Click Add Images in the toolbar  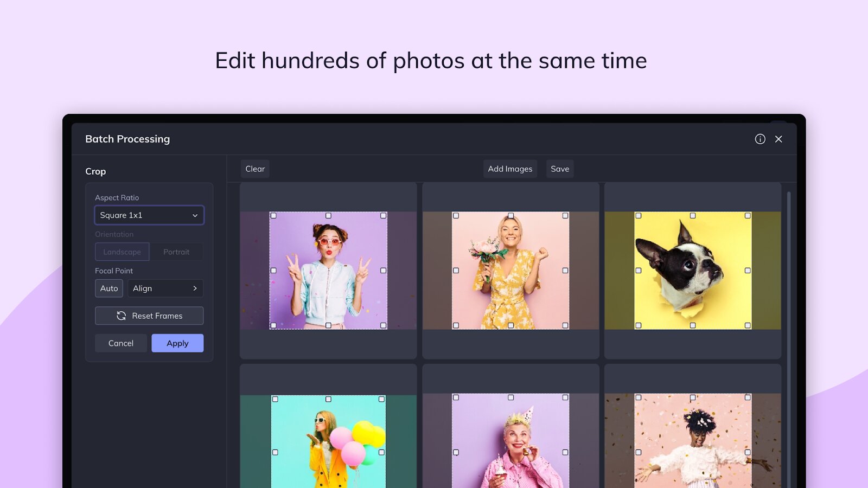click(510, 169)
